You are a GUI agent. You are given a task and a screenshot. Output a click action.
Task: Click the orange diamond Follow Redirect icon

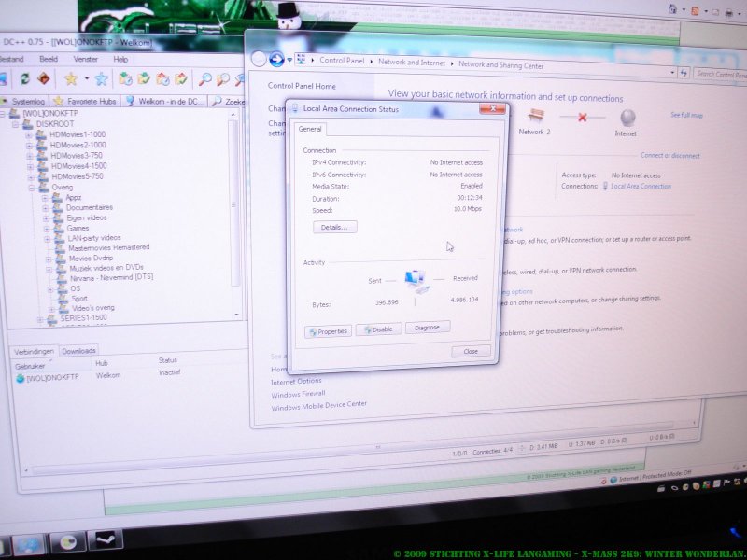click(x=43, y=78)
